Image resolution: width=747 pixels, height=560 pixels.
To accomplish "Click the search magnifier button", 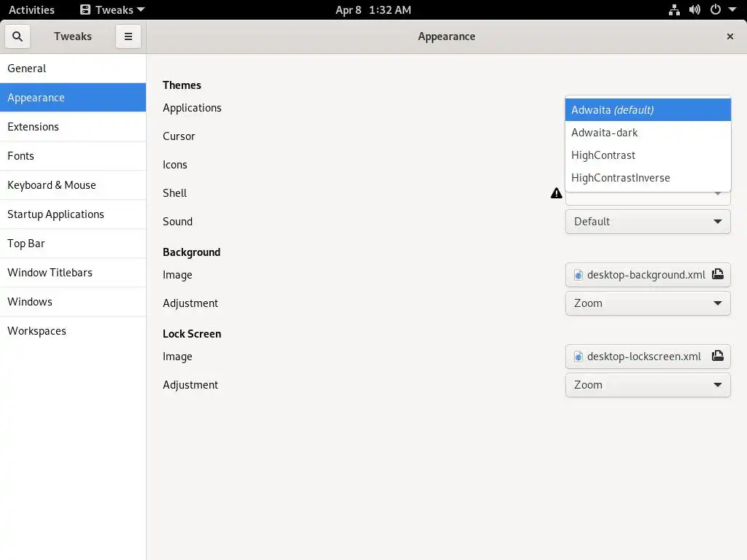I will (18, 36).
